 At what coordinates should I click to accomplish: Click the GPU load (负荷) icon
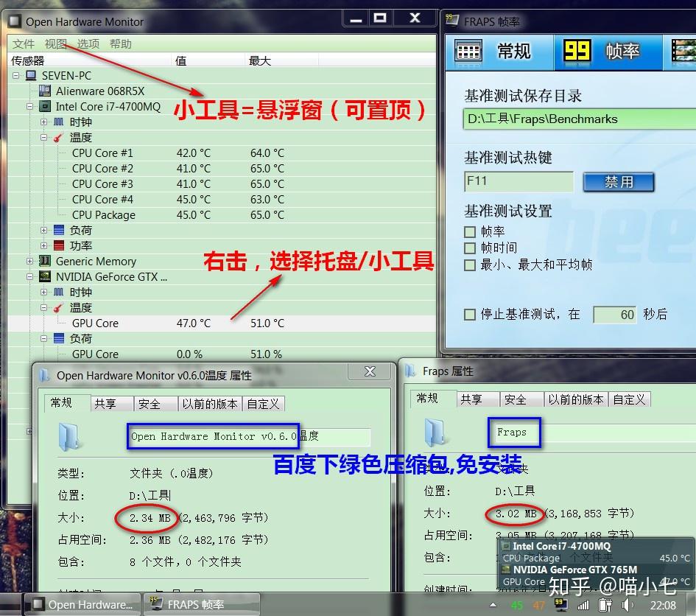[x=59, y=338]
